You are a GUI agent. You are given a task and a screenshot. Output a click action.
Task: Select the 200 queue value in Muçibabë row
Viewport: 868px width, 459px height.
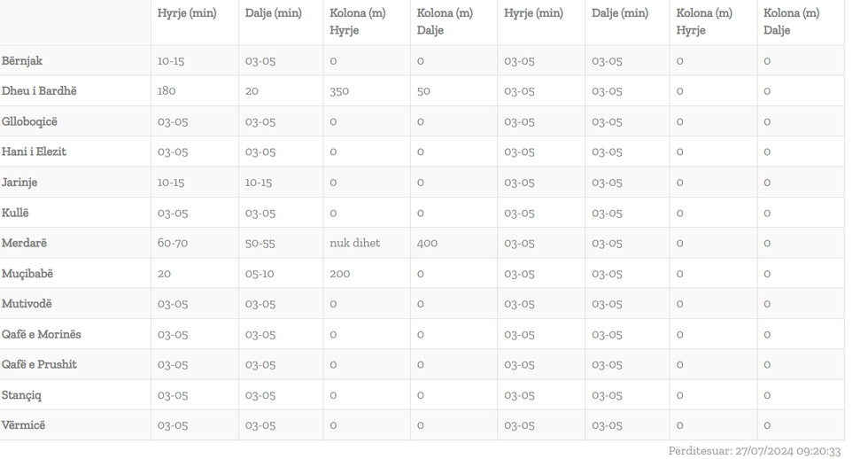[339, 274]
